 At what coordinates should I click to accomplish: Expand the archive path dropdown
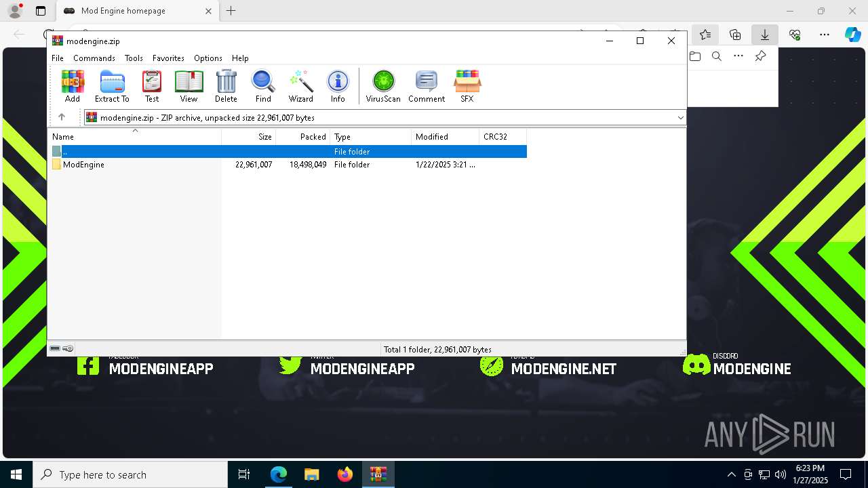(x=680, y=118)
